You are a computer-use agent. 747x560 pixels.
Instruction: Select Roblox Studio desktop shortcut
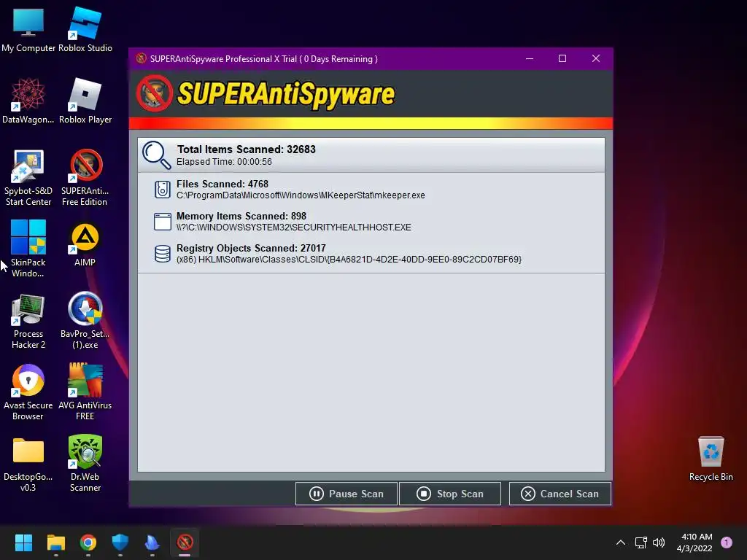85,29
